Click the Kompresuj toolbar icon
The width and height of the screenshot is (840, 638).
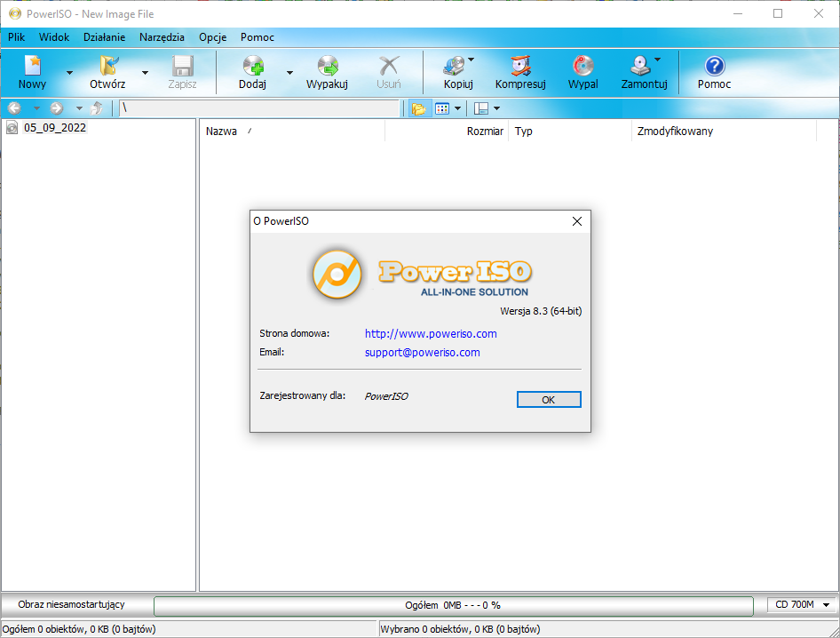point(520,66)
